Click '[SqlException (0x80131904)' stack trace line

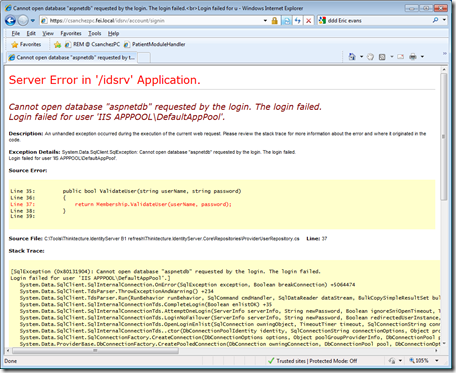[x=165, y=271]
